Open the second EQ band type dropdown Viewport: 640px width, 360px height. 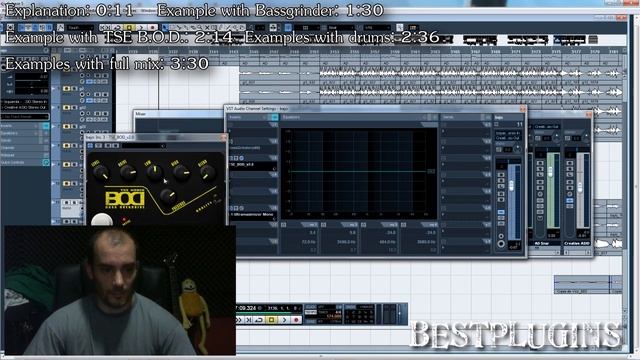point(349,225)
